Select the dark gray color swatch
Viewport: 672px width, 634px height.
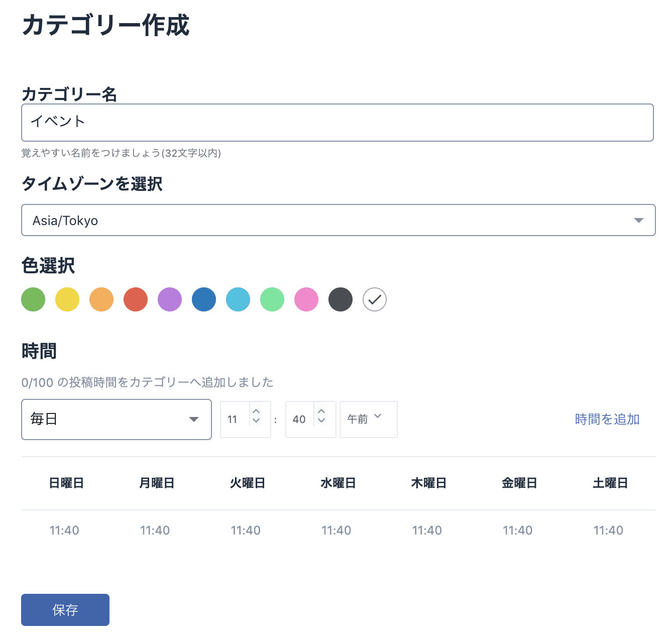click(341, 299)
